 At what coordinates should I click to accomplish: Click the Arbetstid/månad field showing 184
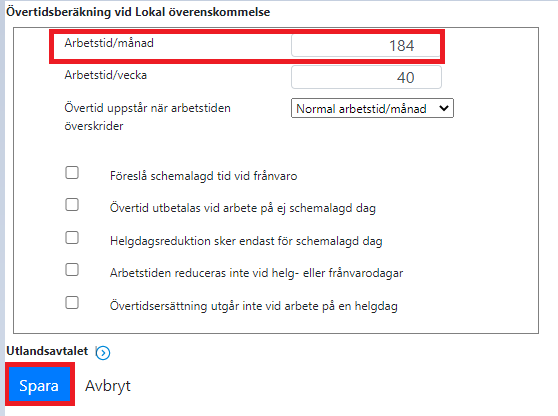coord(366,46)
